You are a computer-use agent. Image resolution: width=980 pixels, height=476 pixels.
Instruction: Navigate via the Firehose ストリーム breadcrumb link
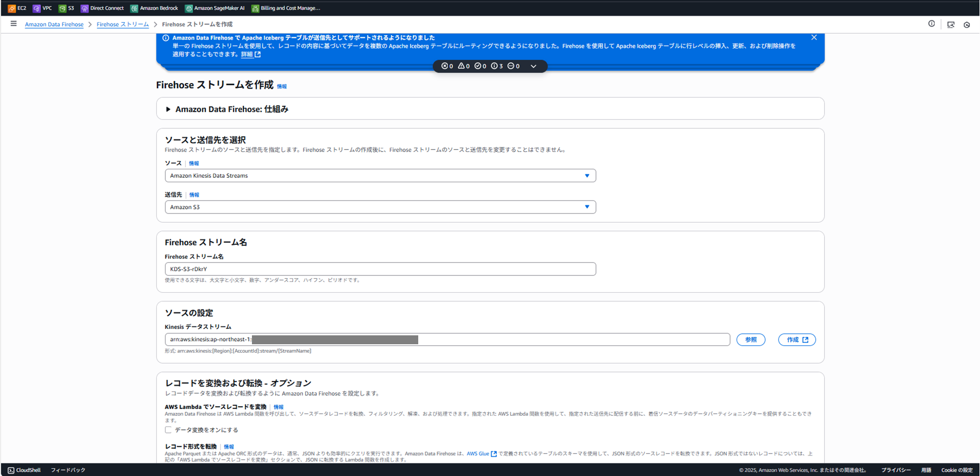[122, 24]
